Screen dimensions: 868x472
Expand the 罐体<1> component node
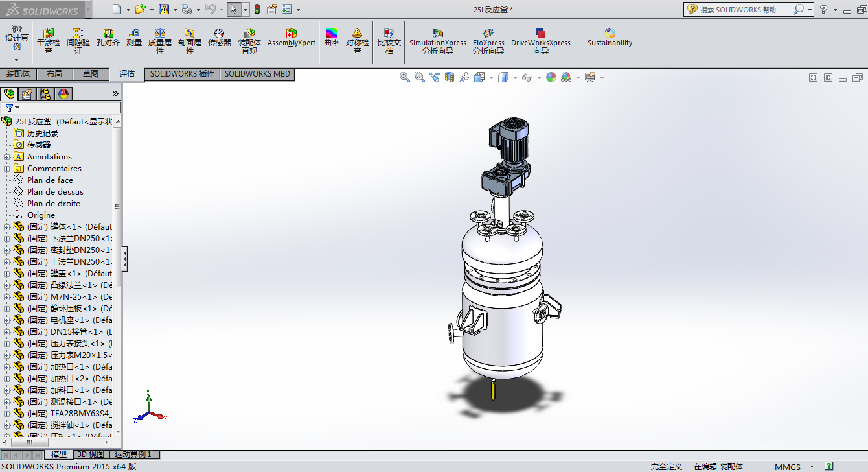[7, 227]
